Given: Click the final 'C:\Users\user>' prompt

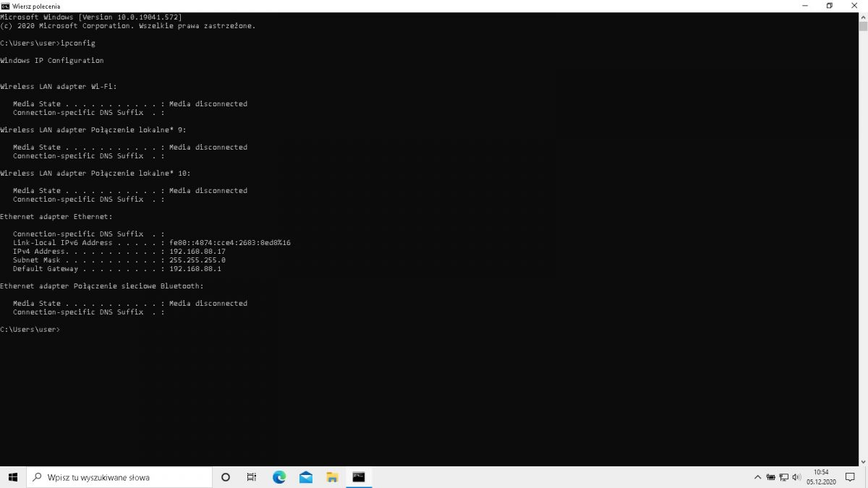Looking at the screenshot, I should [x=30, y=330].
